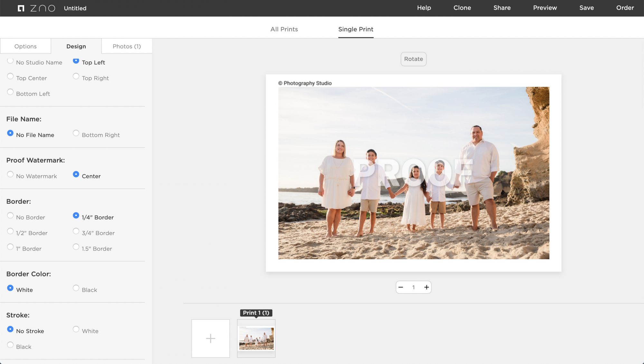Choose the 1/2" Border option
This screenshot has height=364, width=644.
pos(10,231)
